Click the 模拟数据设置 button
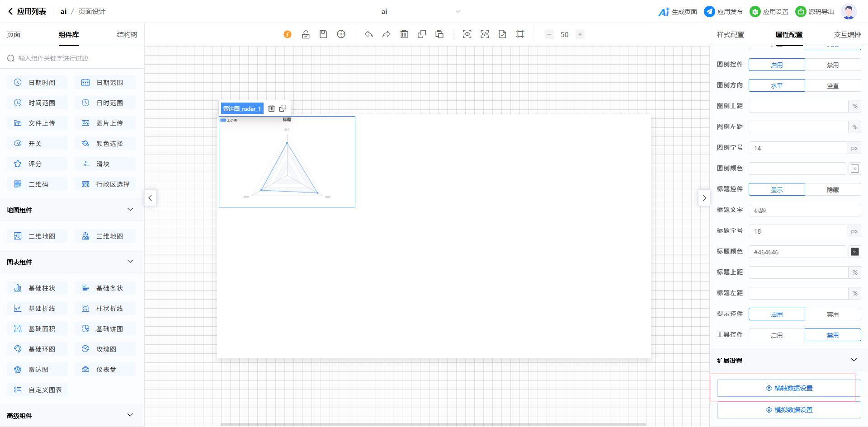 tap(788, 410)
